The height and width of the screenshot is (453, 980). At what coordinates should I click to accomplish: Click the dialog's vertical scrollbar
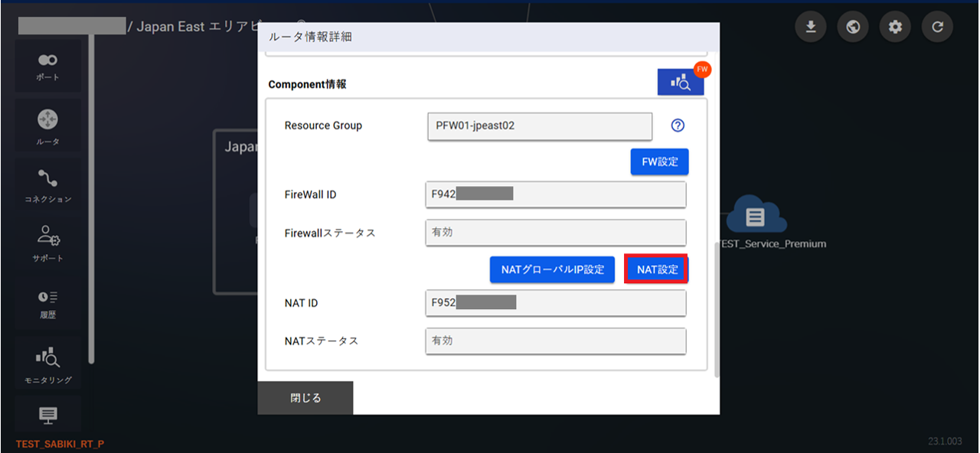pos(717,309)
